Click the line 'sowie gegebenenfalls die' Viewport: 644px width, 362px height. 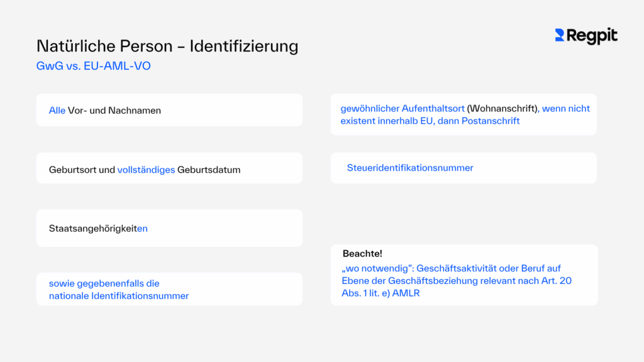click(x=104, y=283)
